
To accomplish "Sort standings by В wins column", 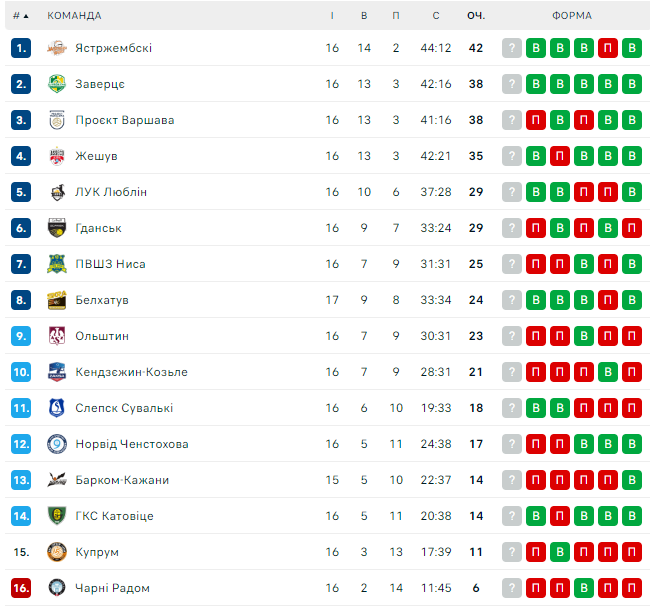I will 364,16.
